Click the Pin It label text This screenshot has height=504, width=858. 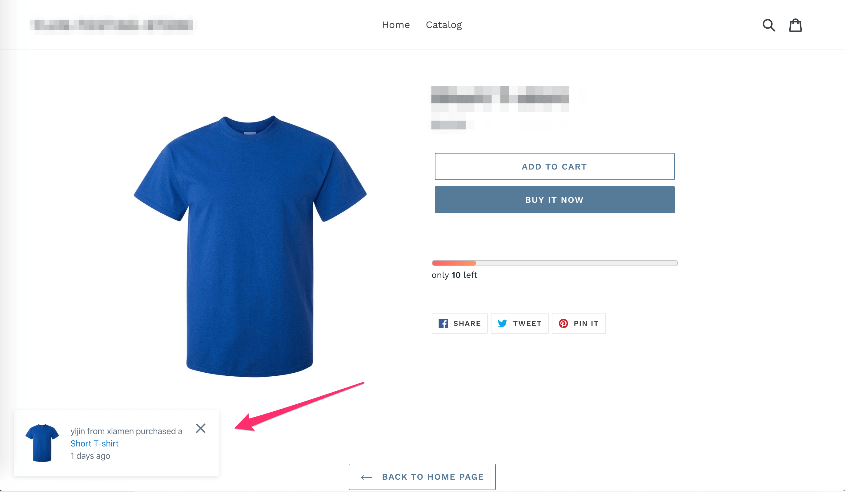click(586, 323)
